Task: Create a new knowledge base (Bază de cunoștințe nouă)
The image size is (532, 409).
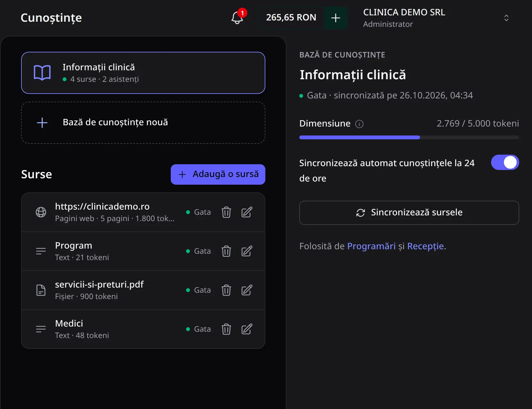Action: [x=143, y=123]
